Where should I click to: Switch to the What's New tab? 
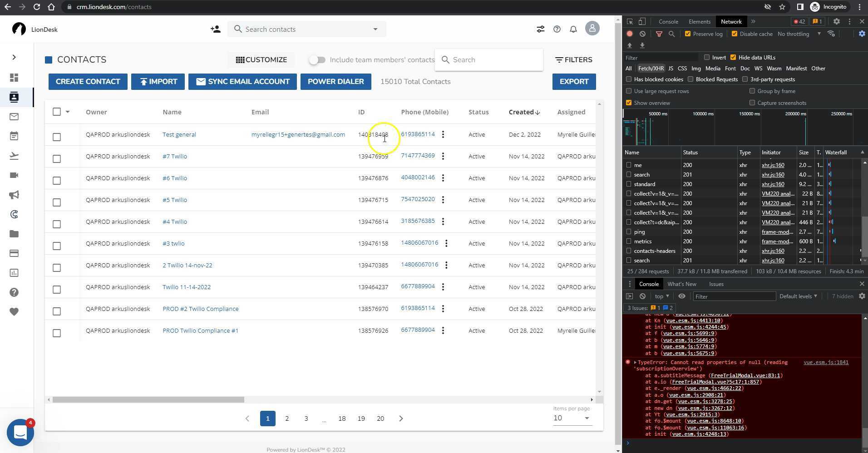tap(682, 284)
